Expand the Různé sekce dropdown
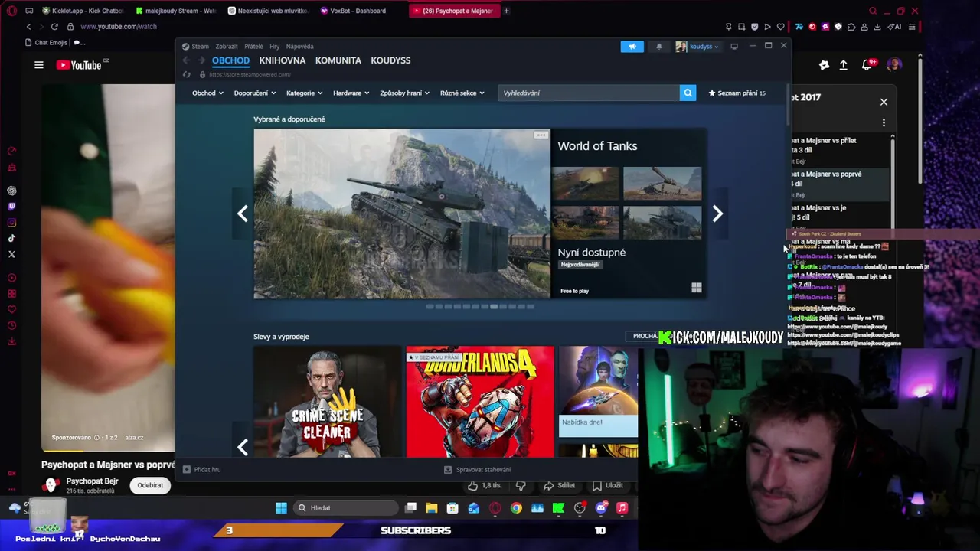The height and width of the screenshot is (551, 980). (x=462, y=93)
